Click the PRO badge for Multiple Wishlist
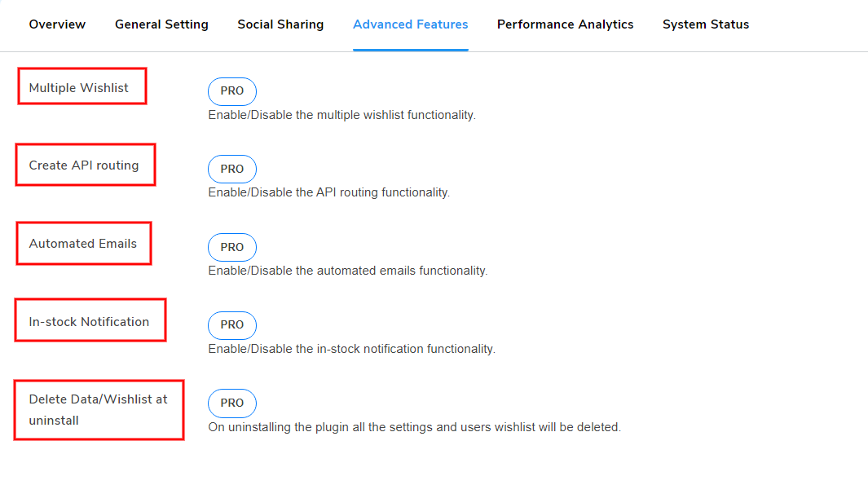Image resolution: width=868 pixels, height=485 pixels. tap(232, 91)
